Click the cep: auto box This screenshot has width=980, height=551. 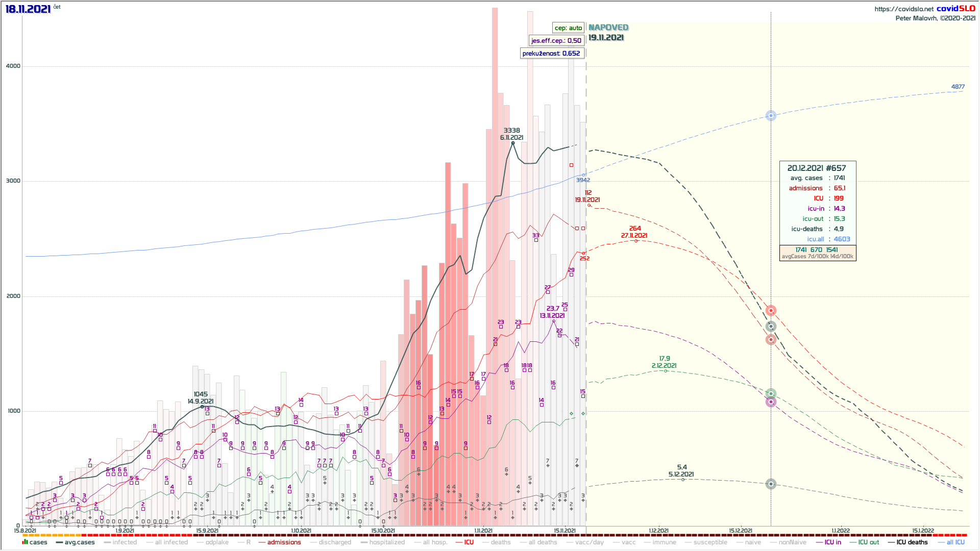[568, 28]
